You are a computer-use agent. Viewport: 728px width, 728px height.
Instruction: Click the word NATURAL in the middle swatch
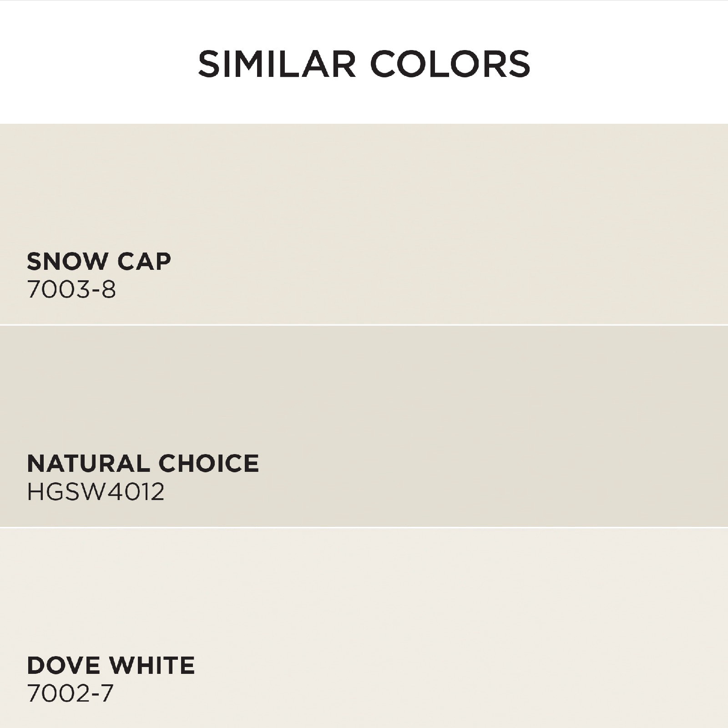tap(88, 463)
